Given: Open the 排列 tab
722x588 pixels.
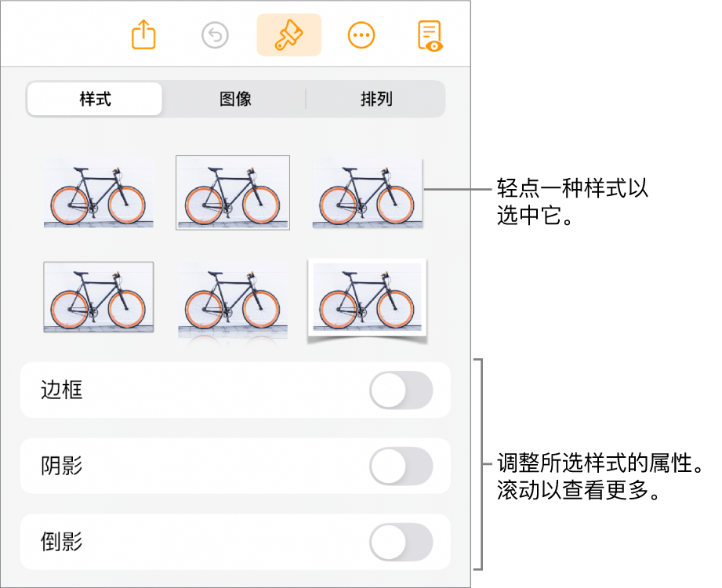Looking at the screenshot, I should pos(376,100).
